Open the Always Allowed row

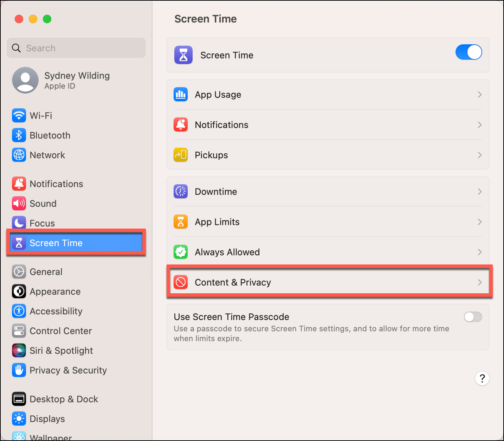pos(328,252)
